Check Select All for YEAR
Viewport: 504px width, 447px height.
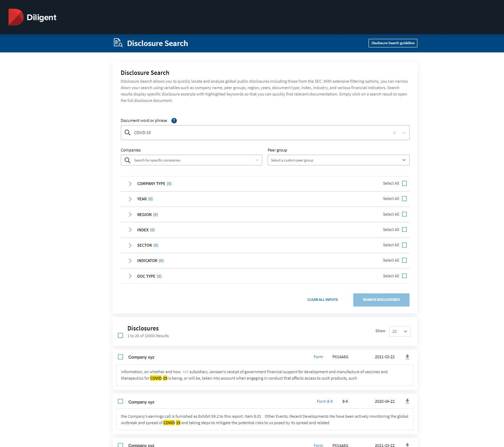(x=404, y=199)
